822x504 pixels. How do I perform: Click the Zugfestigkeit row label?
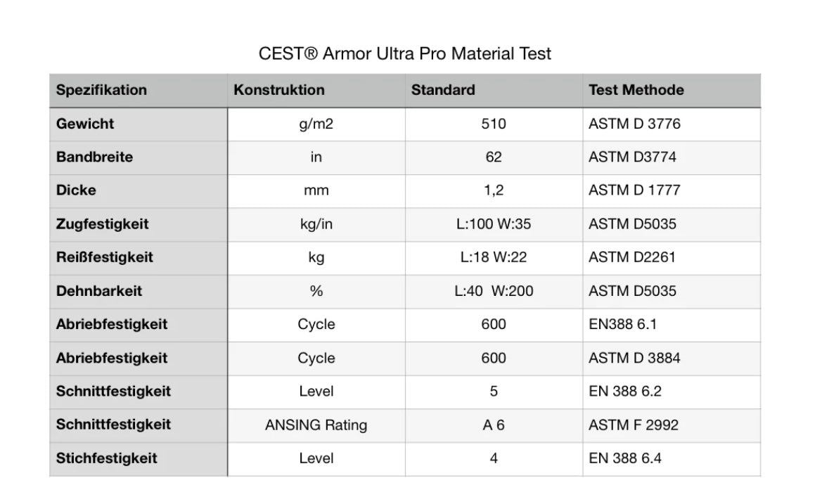point(103,224)
